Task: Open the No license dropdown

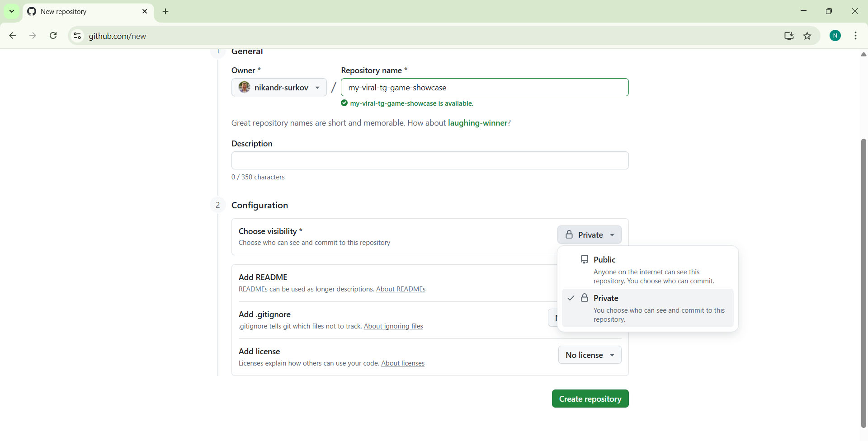Action: (x=590, y=355)
